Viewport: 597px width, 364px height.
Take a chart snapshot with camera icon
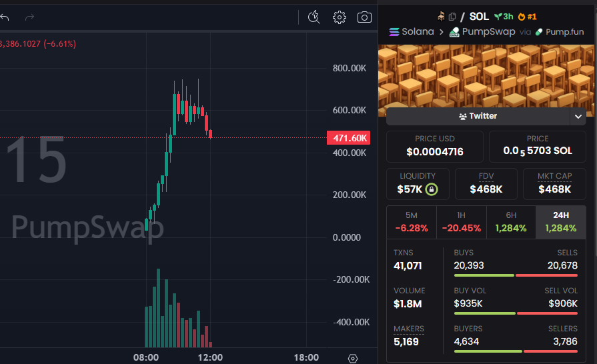click(x=364, y=17)
